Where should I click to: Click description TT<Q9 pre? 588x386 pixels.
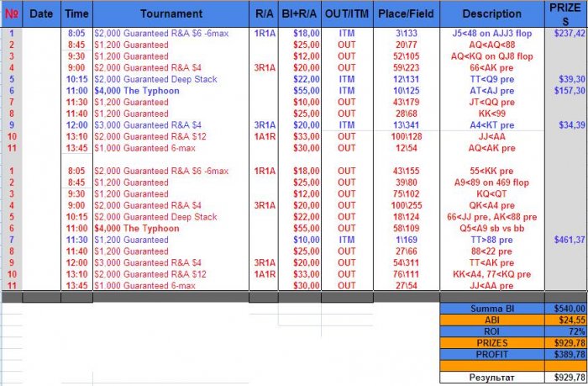point(492,79)
